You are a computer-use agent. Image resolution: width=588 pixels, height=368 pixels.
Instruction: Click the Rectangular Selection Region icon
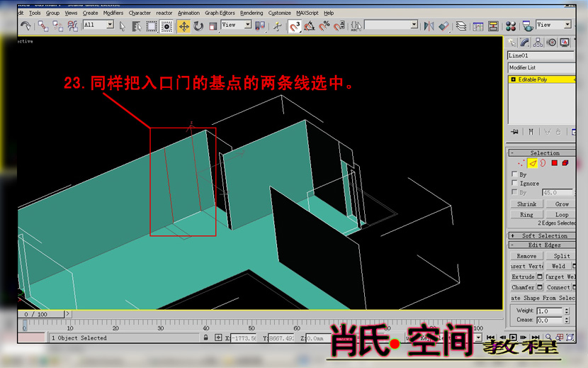pos(151,26)
